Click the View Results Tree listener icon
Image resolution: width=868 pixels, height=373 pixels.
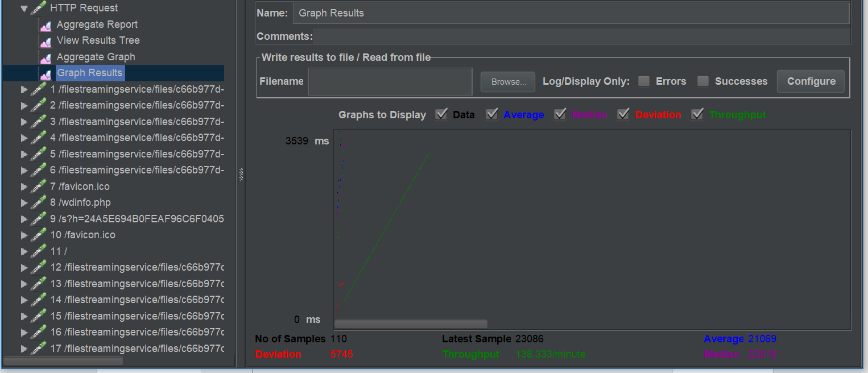pos(46,41)
